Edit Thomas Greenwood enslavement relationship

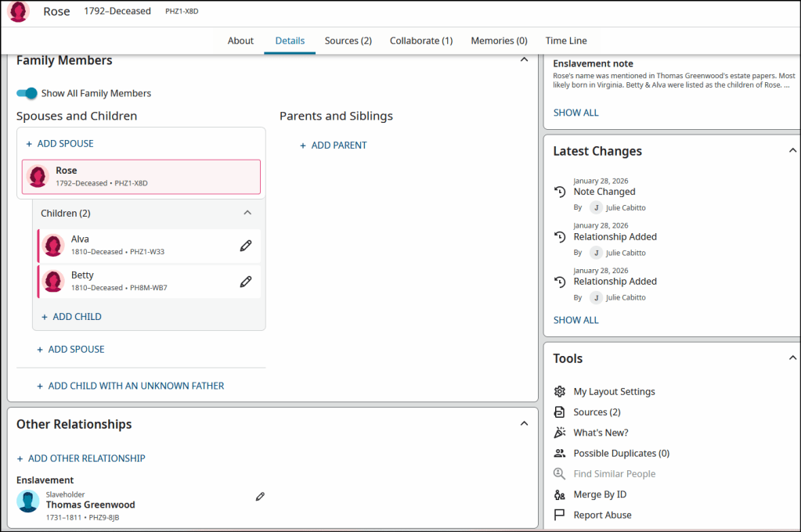click(x=260, y=497)
